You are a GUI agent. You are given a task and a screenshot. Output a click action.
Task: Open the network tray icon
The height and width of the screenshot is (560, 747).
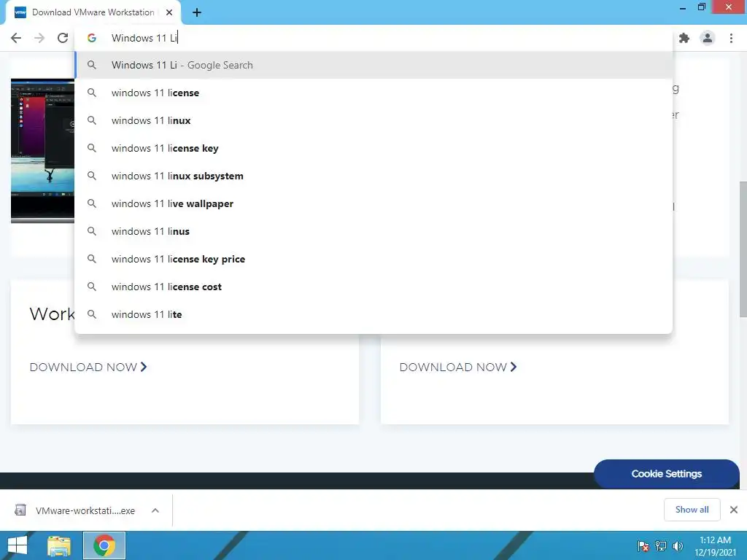661,545
